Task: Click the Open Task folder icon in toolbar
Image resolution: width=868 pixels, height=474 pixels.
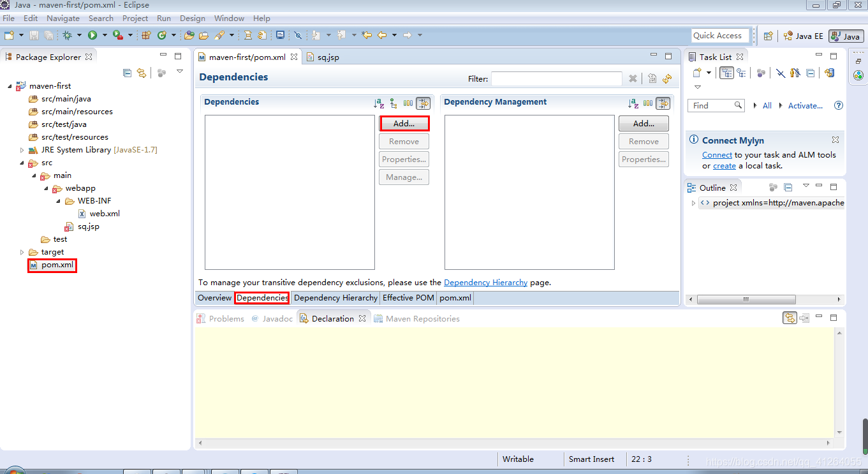Action: (x=203, y=35)
